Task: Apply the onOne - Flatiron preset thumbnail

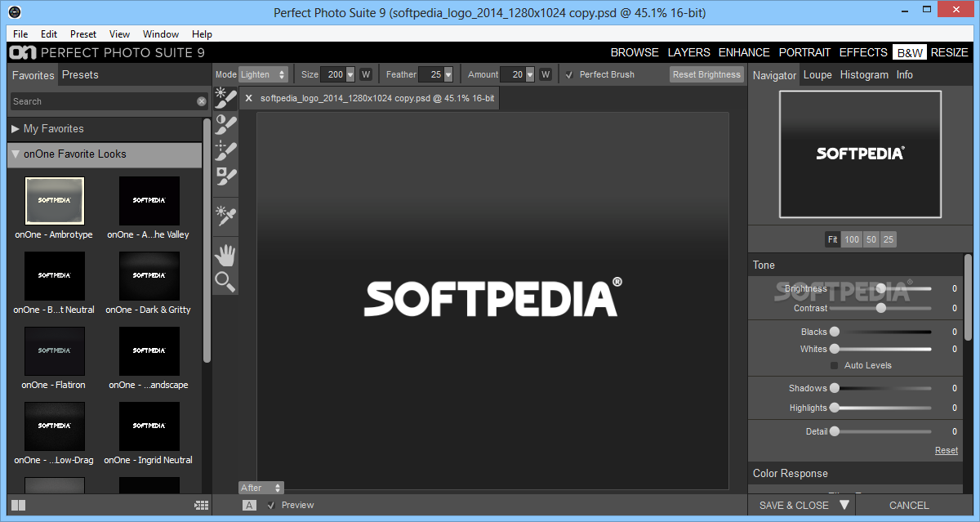Action: pos(55,351)
